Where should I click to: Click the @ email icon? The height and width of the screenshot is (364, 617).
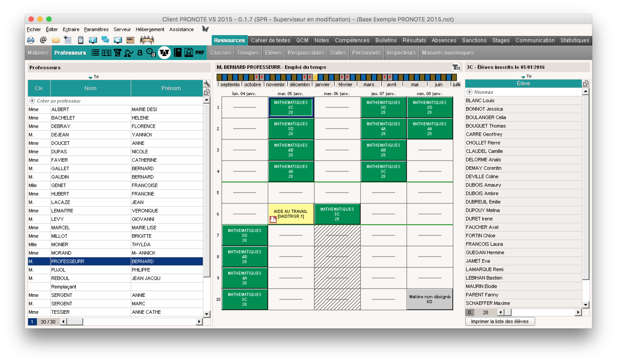tap(43, 40)
